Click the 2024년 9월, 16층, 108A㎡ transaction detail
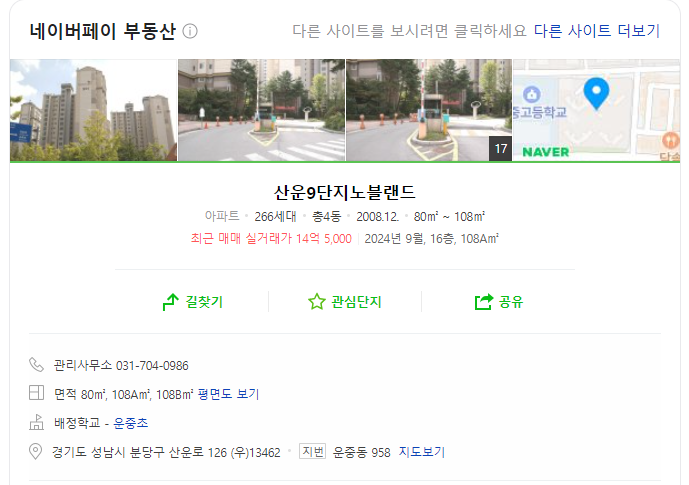The height and width of the screenshot is (485, 689). coord(432,239)
